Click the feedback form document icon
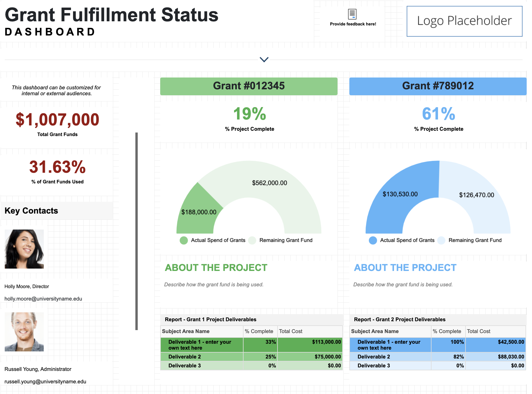The width and height of the screenshot is (532, 394). tap(352, 14)
